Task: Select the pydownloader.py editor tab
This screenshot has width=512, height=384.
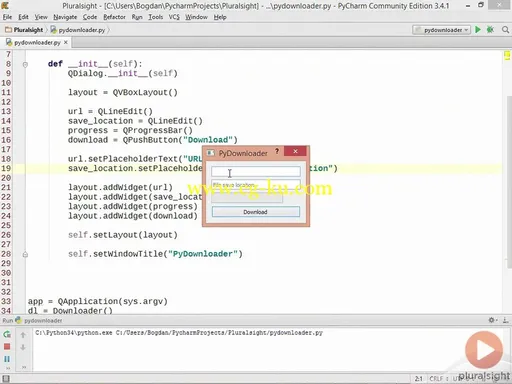Action: point(37,43)
